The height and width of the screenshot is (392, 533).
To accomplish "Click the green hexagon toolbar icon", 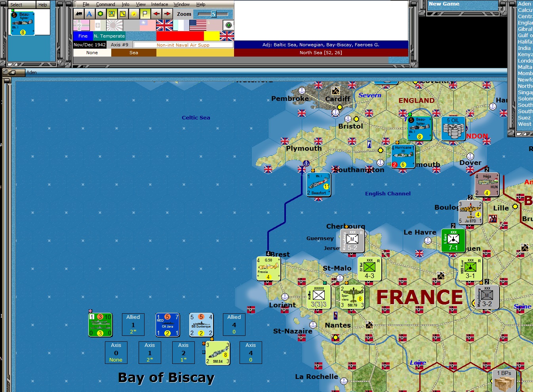I will [x=101, y=14].
